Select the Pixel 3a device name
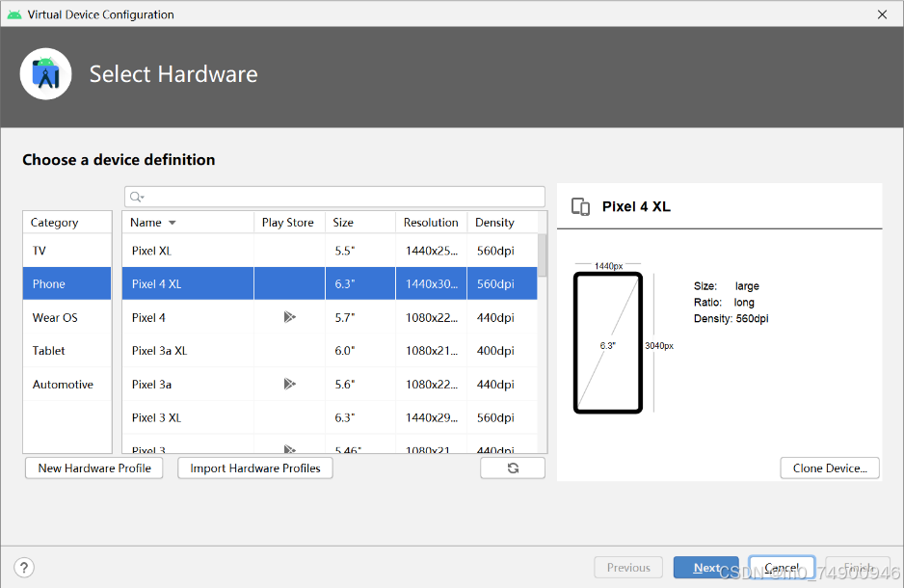The image size is (904, 588). [151, 385]
